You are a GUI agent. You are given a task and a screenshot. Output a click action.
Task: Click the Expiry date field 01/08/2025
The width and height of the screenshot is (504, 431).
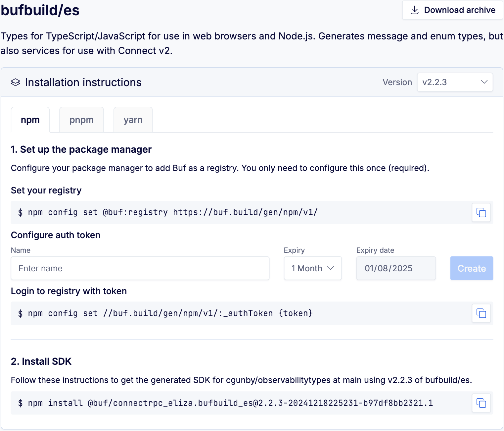tap(396, 268)
